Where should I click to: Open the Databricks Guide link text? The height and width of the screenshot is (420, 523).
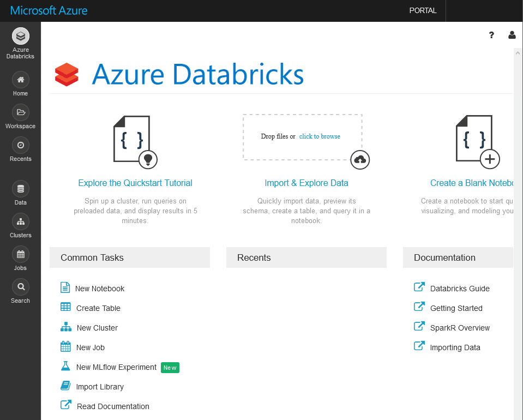coord(460,289)
